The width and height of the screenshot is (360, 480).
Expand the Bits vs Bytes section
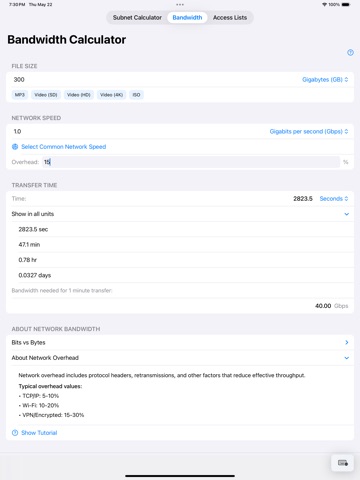180,342
